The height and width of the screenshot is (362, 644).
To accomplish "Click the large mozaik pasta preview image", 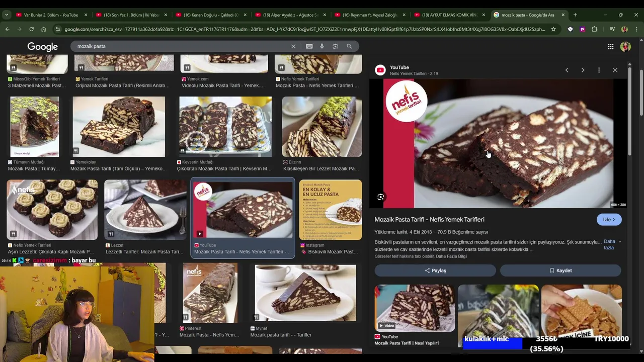I will [x=499, y=143].
